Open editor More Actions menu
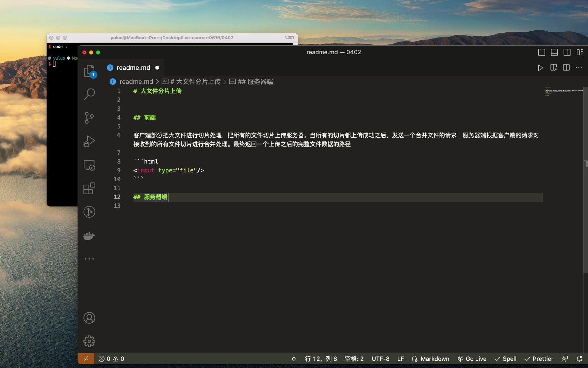This screenshot has height=368, width=588. [579, 68]
